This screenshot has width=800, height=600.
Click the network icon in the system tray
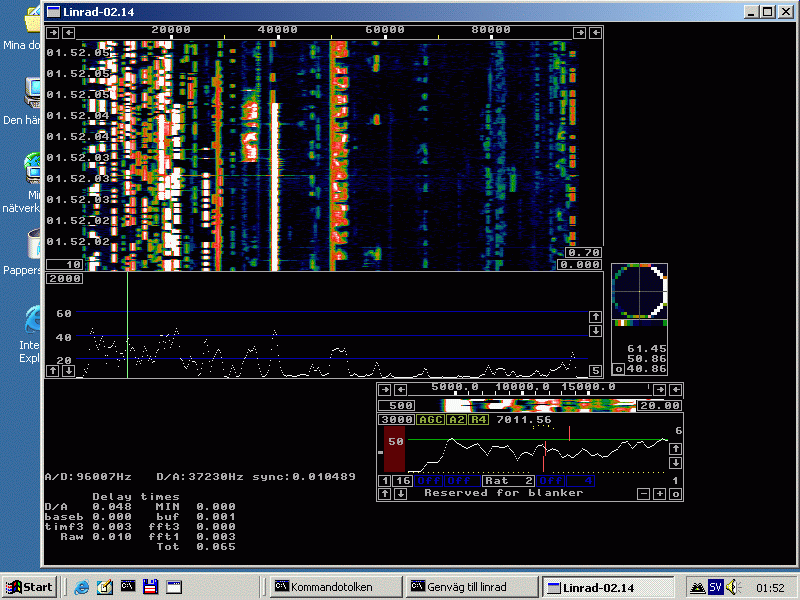[x=696, y=588]
